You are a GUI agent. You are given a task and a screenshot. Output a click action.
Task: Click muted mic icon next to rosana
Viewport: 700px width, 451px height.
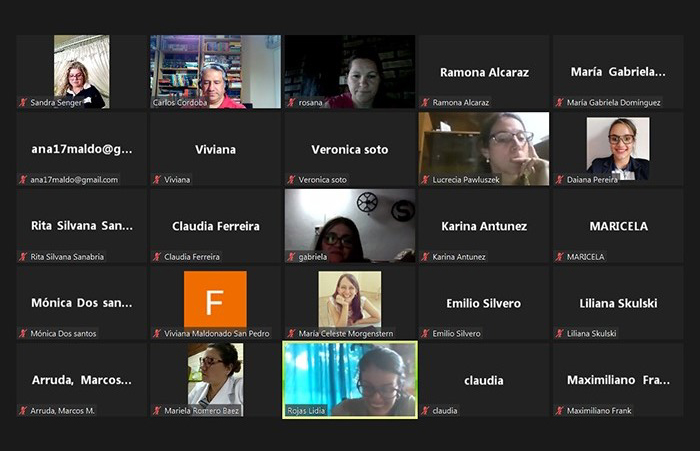tap(292, 103)
